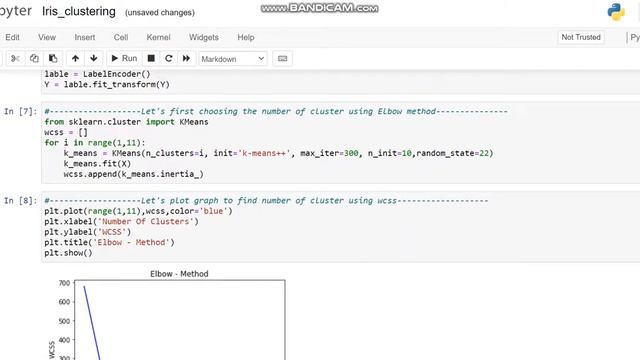
Task: Open the Help menu
Action: (x=246, y=37)
